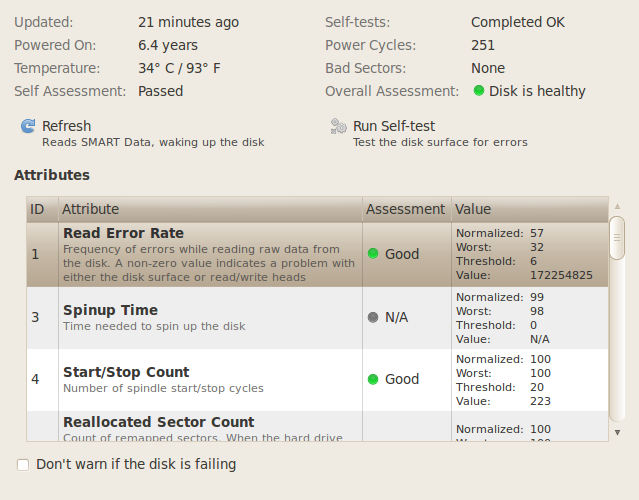The height and width of the screenshot is (500, 639).
Task: Enable Don't warn if disk is failing checkbox
Action: 23,465
